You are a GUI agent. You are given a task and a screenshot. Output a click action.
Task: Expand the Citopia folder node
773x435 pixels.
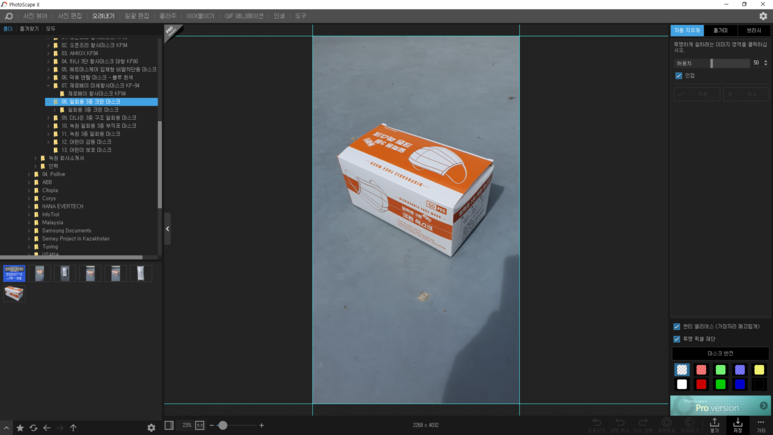tap(29, 190)
